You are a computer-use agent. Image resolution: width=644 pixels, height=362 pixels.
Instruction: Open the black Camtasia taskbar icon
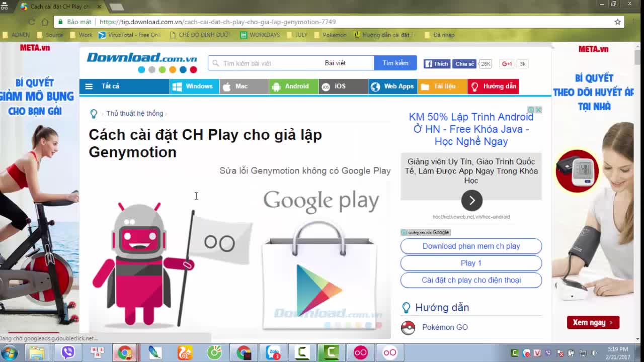click(302, 353)
